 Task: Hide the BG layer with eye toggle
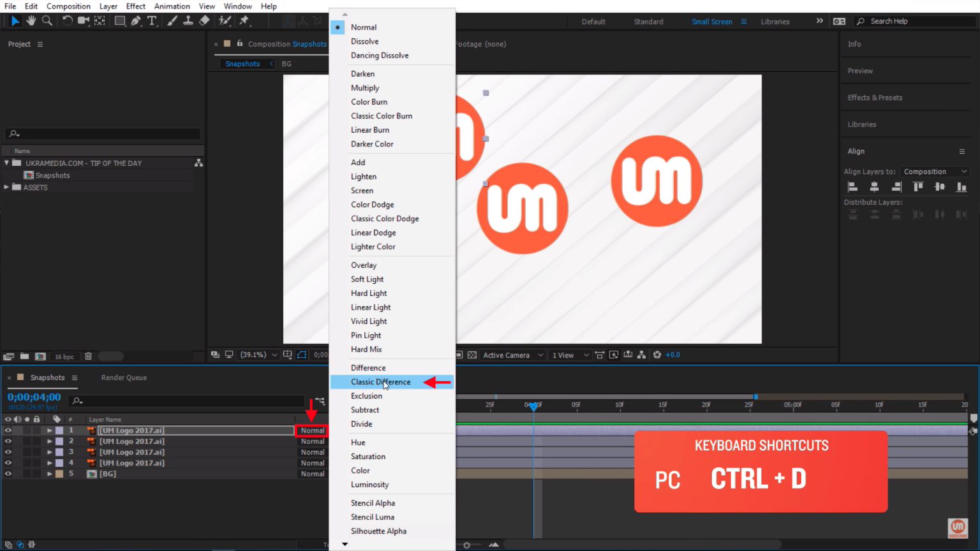pyautogui.click(x=8, y=474)
